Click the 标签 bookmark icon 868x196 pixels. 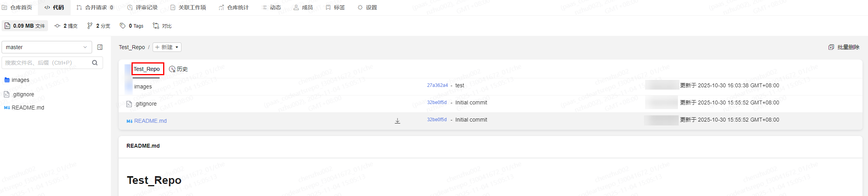[328, 7]
